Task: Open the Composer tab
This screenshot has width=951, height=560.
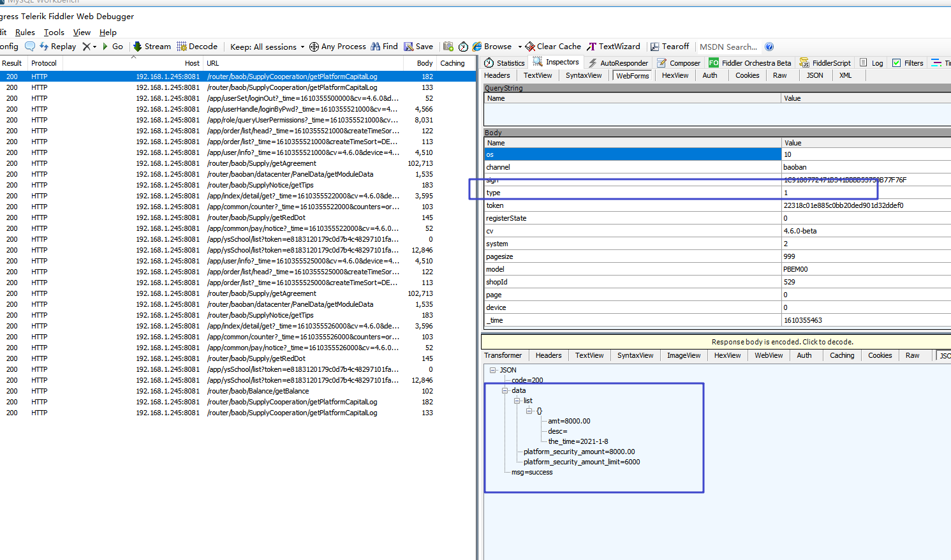Action: coord(679,63)
